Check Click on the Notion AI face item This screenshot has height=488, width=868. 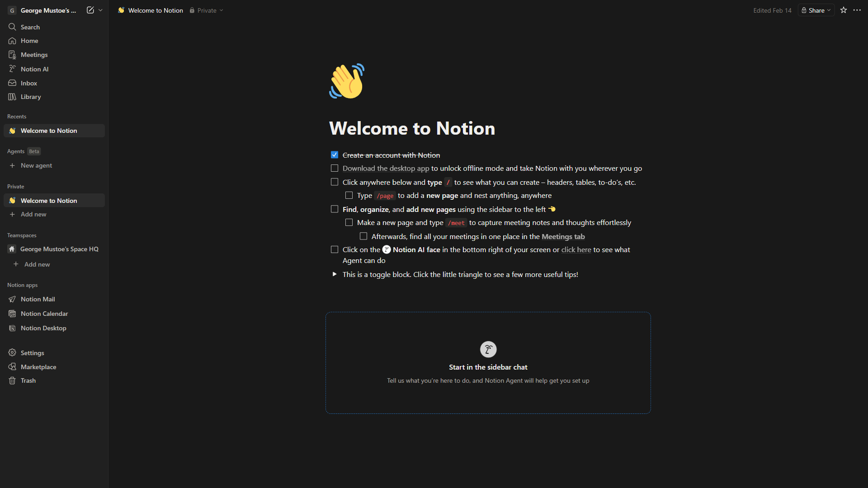(335, 249)
